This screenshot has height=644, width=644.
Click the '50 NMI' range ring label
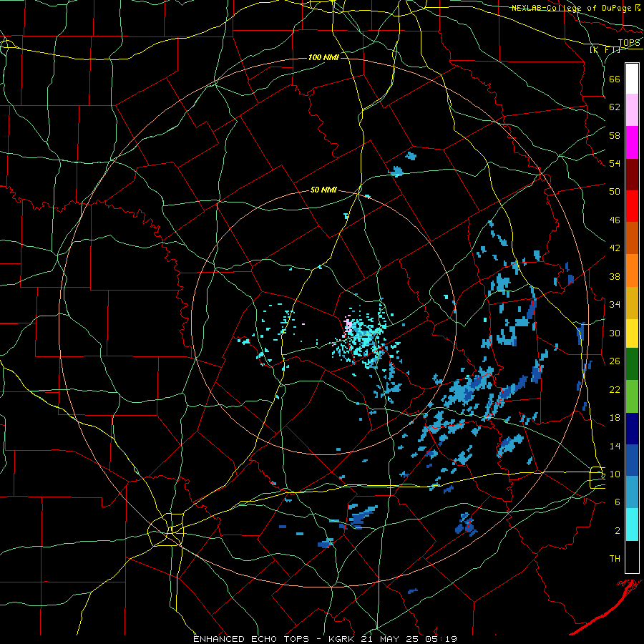coord(323,190)
